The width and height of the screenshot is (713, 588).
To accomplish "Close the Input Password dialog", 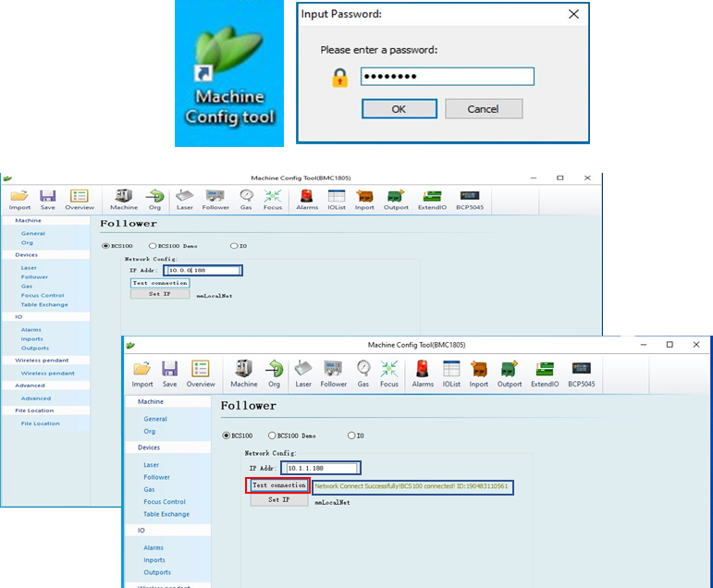I will click(574, 14).
